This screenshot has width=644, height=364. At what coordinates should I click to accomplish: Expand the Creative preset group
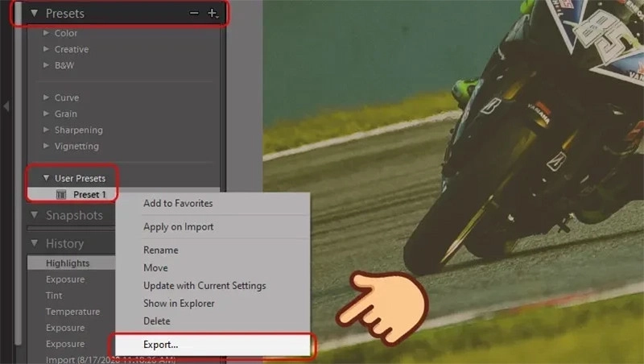point(46,49)
